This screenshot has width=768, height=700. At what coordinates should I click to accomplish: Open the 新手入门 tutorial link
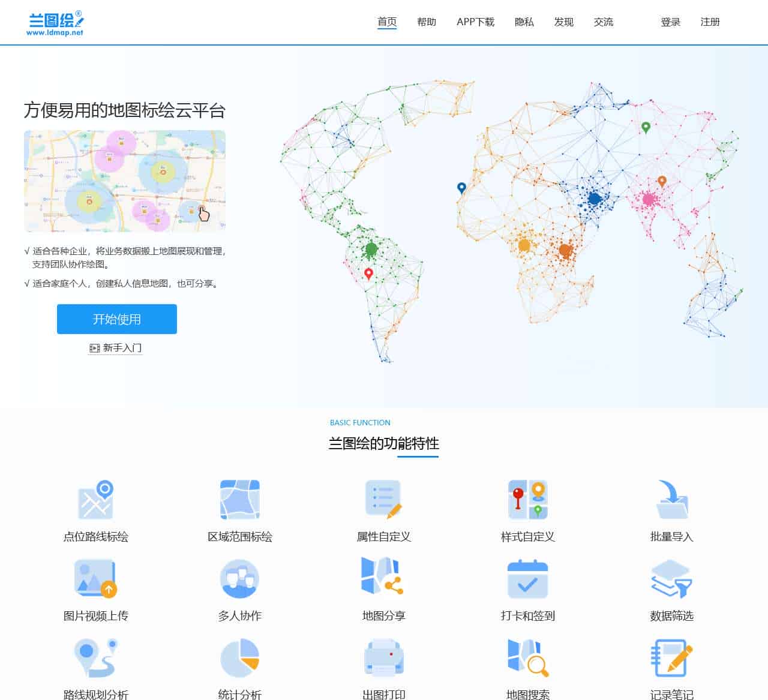[116, 348]
